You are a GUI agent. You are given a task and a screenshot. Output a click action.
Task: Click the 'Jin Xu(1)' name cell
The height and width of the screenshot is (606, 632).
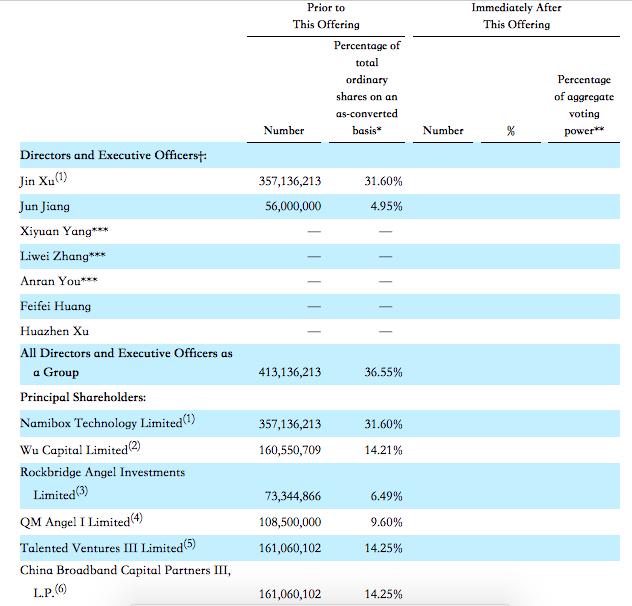point(44,179)
